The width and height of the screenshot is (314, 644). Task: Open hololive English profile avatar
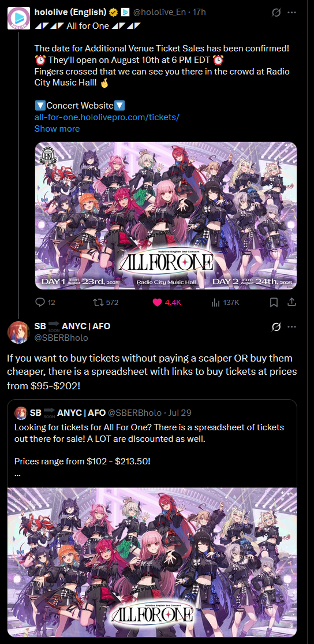pyautogui.click(x=18, y=18)
